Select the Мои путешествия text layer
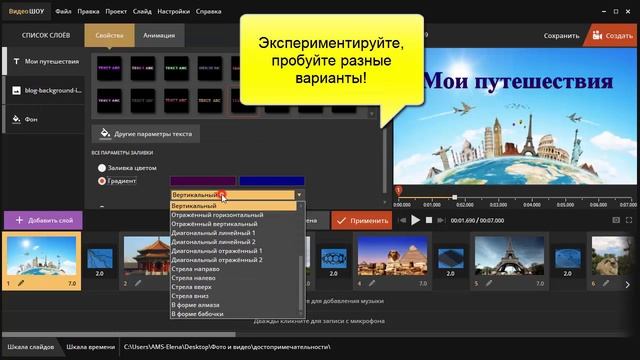This screenshot has width=640, height=360. [44, 61]
